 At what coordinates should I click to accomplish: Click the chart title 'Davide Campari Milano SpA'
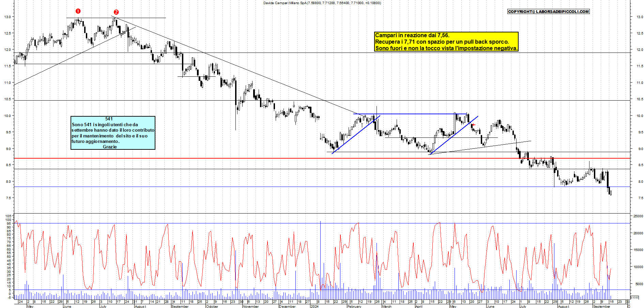[285, 3]
